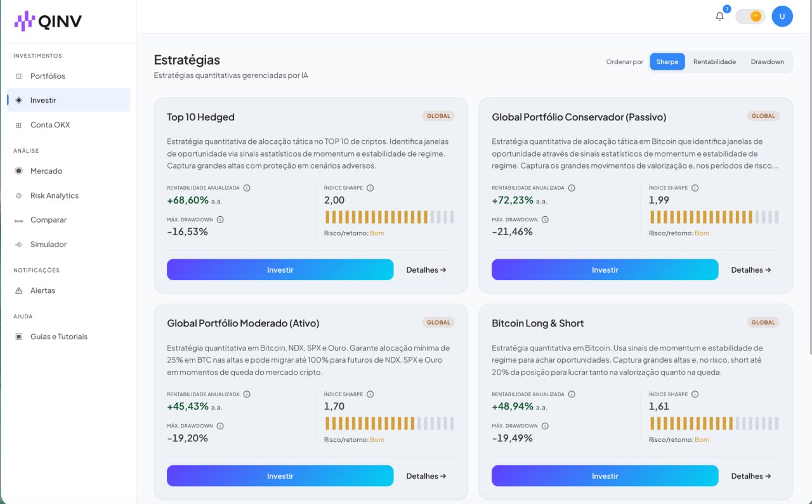Screen dimensions: 812x504
Task: Invest in Top 10 Hedged strategy
Action: coord(280,269)
